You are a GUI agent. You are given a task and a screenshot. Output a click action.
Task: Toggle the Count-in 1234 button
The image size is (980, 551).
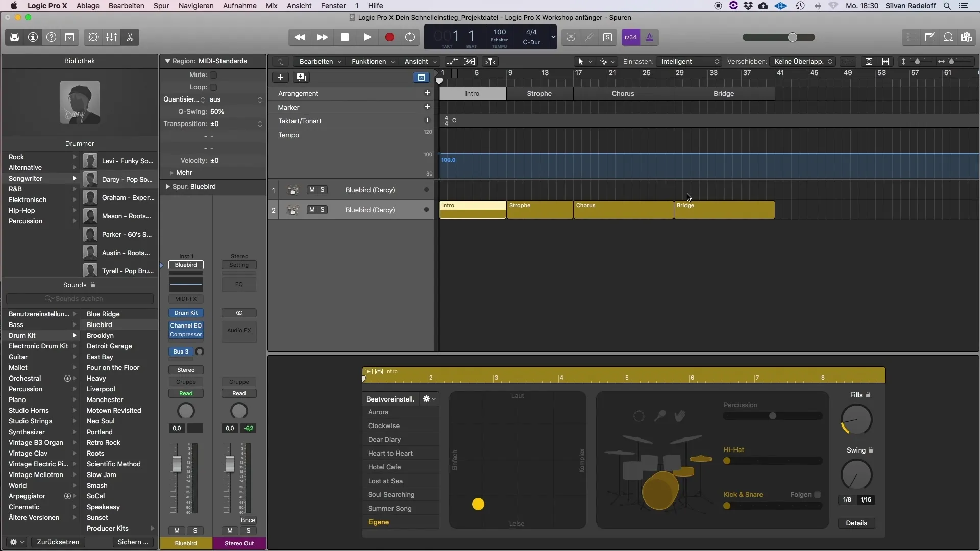631,37
